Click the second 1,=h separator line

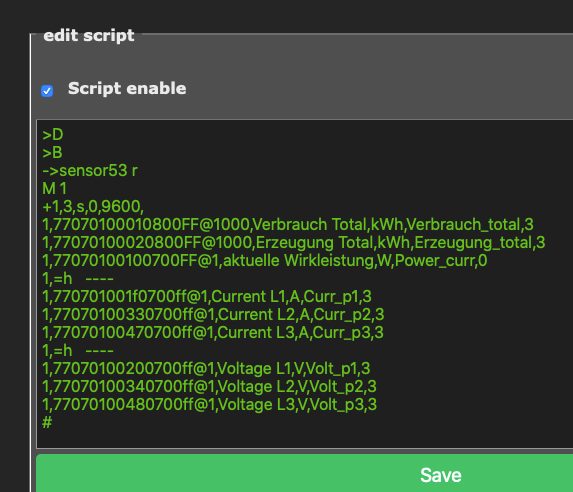(78, 351)
